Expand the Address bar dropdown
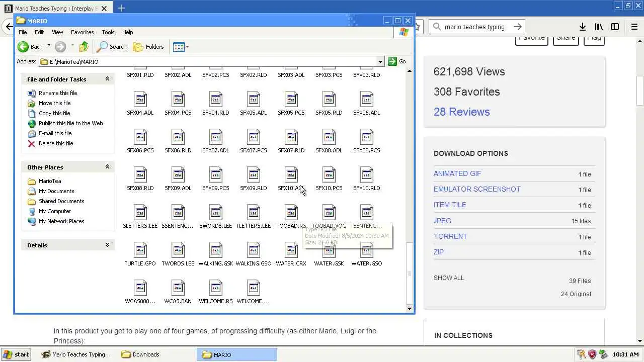644x362 pixels. (380, 61)
